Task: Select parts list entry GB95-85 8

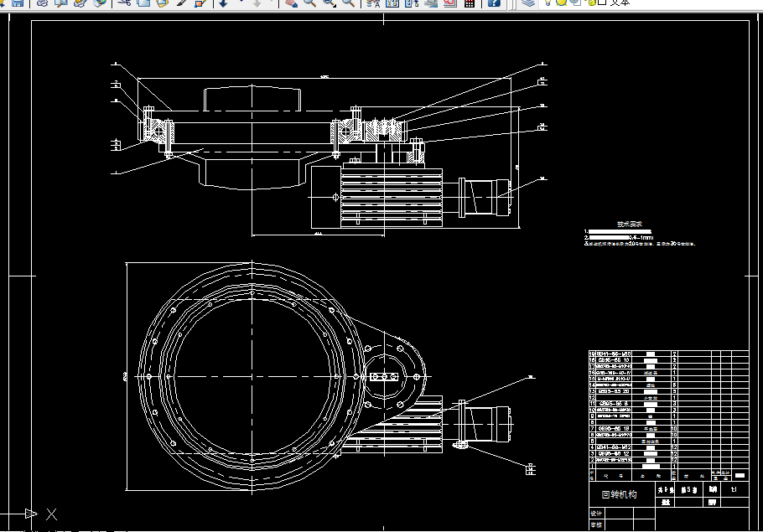Action: click(613, 404)
